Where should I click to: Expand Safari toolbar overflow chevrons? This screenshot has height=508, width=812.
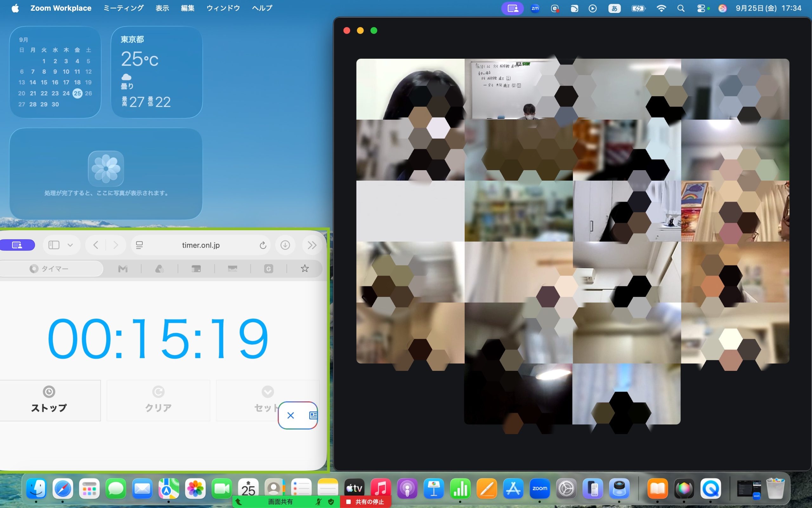(312, 245)
